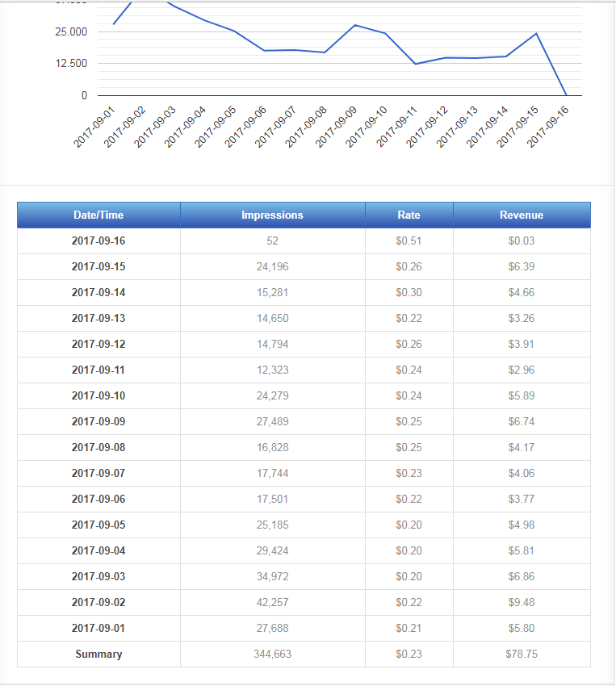The height and width of the screenshot is (686, 616).
Task: Click the 25.000 y-axis label
Action: click(71, 32)
